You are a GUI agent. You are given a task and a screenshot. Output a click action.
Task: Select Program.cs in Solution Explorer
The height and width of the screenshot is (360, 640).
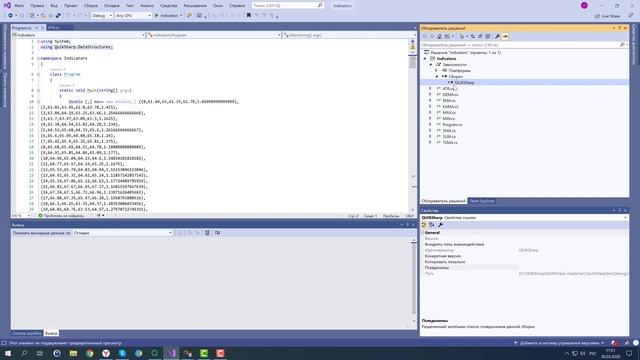tap(452, 124)
